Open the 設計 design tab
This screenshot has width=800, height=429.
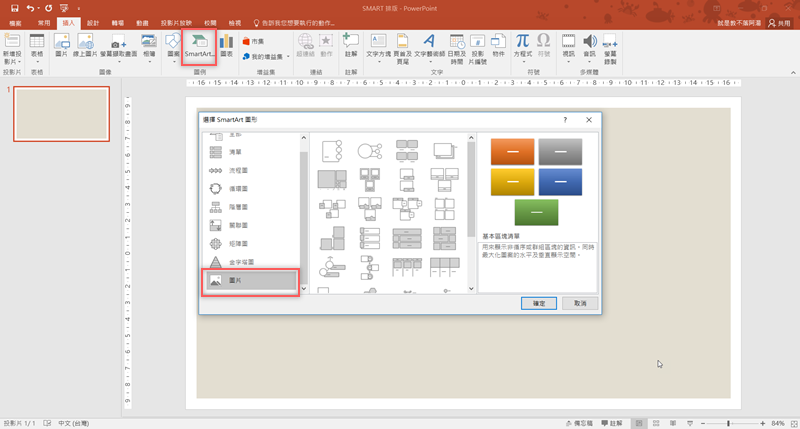pos(93,21)
